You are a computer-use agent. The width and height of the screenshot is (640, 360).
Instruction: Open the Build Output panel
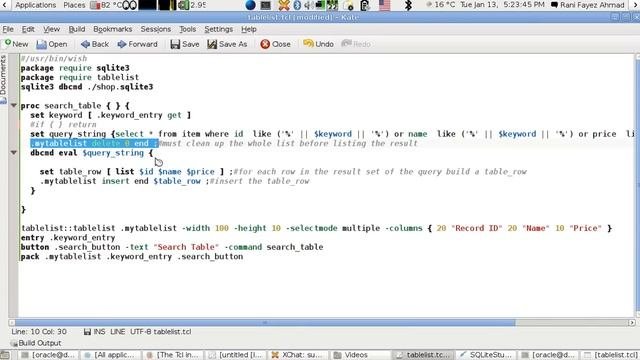(36, 343)
